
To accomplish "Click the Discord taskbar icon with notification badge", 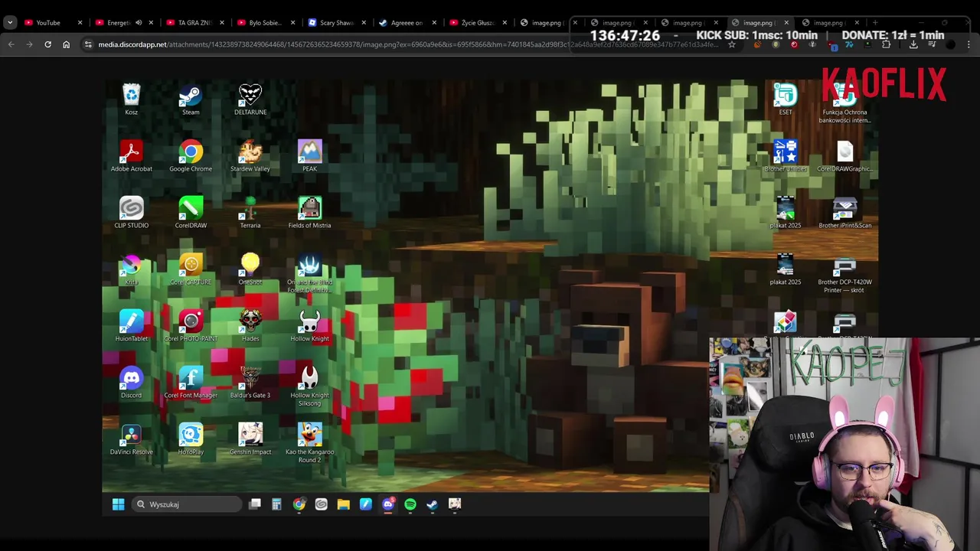I will pos(388,504).
